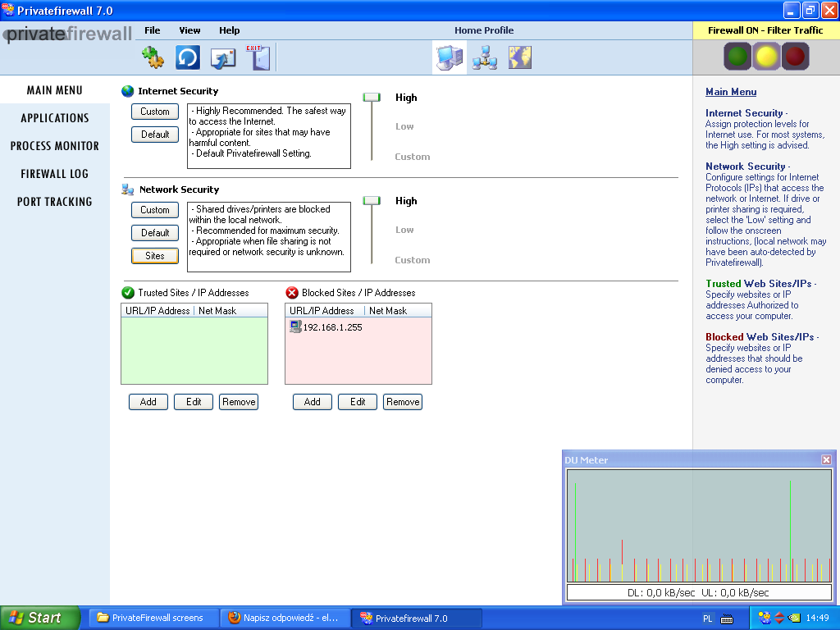Open the Applications section
The width and height of the screenshot is (840, 630).
[55, 118]
